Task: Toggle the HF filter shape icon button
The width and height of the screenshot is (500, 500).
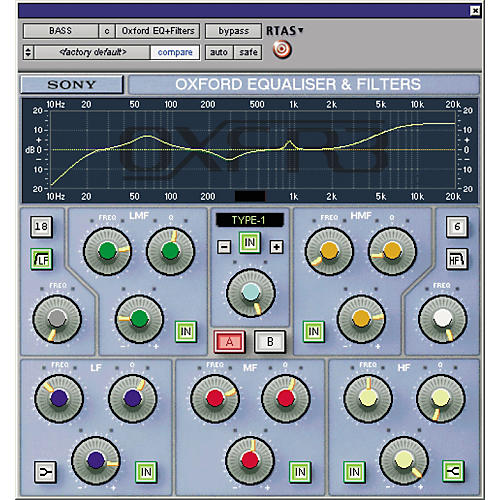Action: (x=457, y=259)
